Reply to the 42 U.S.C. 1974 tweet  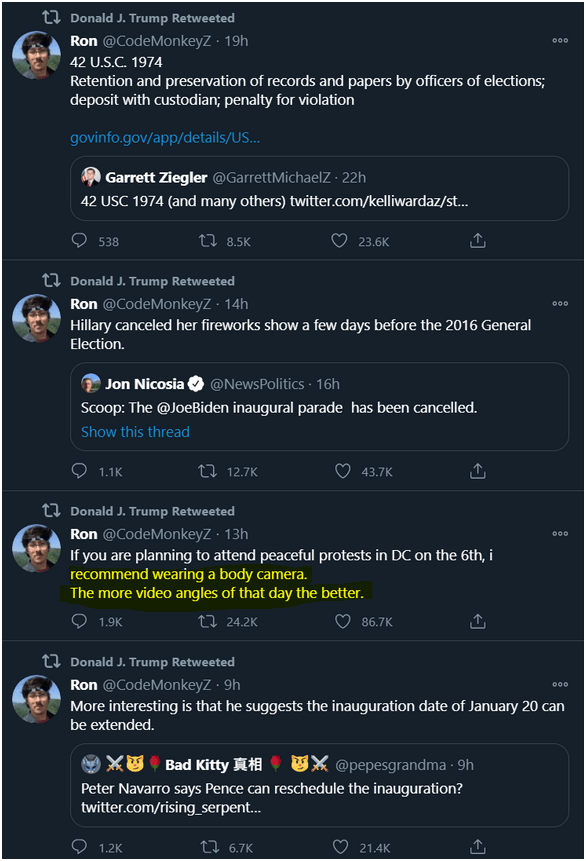tap(80, 241)
